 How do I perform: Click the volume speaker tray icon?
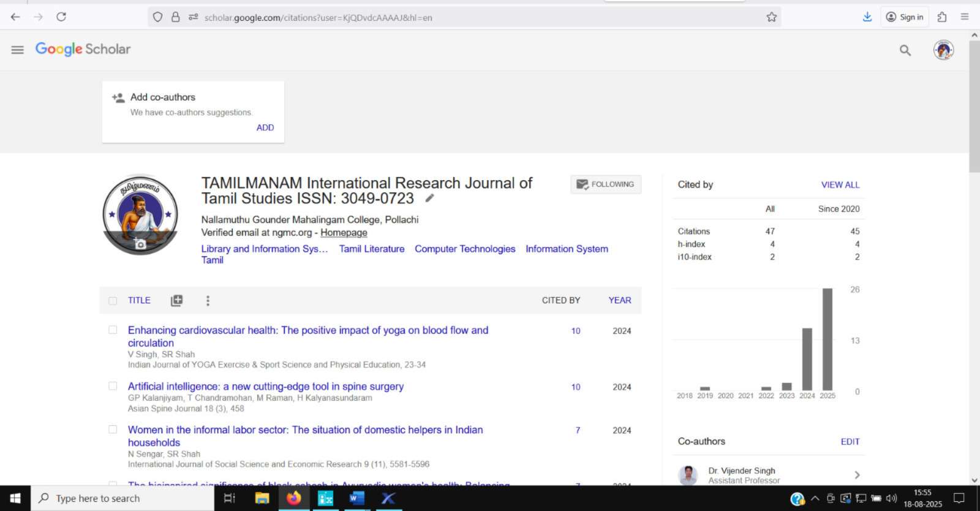click(x=891, y=498)
